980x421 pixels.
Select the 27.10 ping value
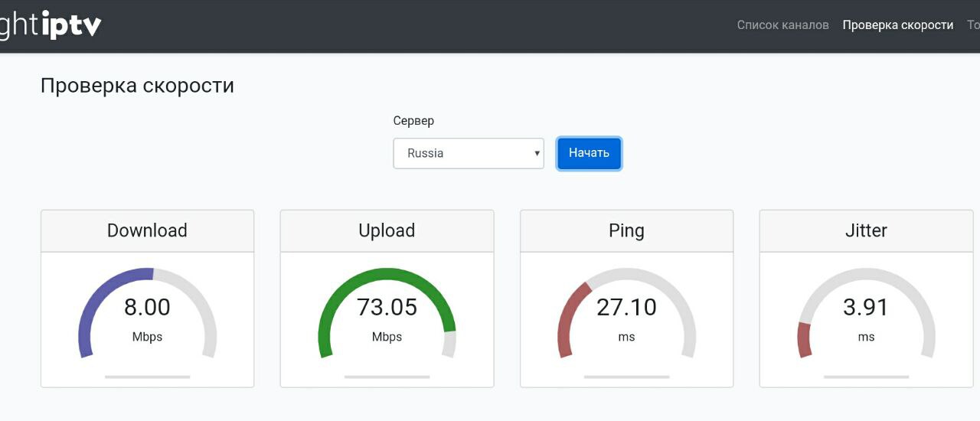pos(626,307)
